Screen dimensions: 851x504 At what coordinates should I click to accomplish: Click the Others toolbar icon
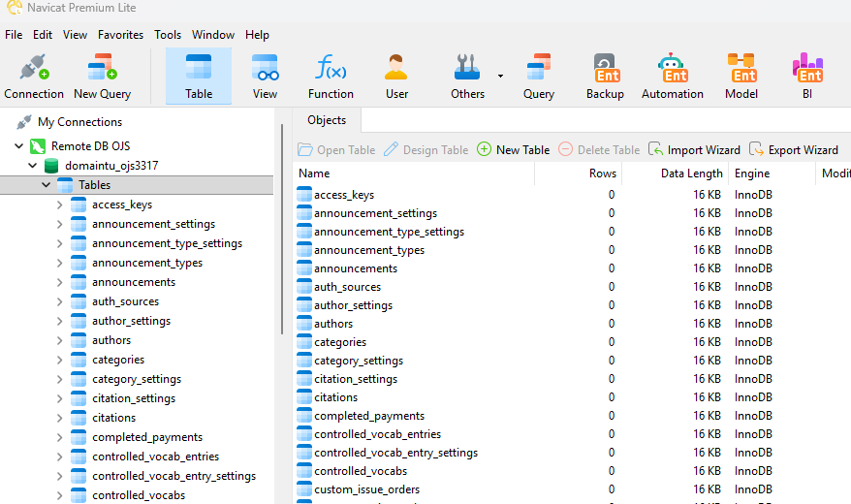point(467,77)
